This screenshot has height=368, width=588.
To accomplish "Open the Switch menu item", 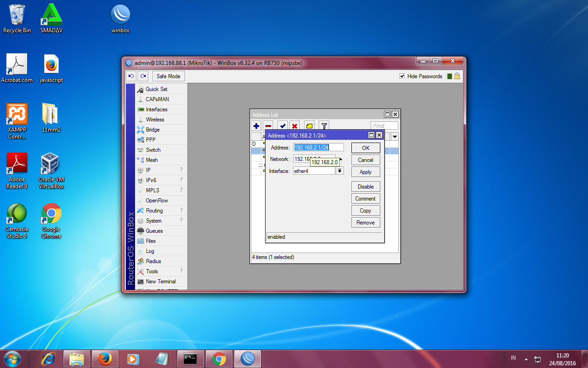I will pos(162,150).
